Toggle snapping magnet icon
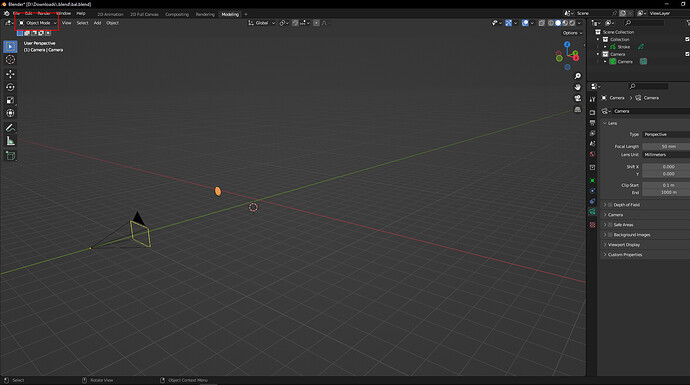Image resolution: width=690 pixels, height=385 pixels. (295, 23)
